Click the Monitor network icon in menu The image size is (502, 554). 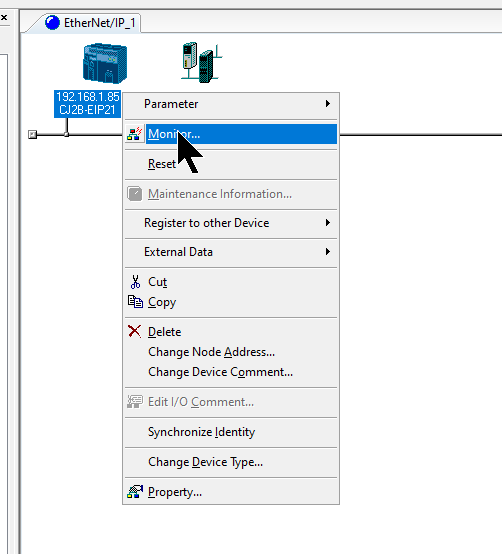(x=135, y=134)
